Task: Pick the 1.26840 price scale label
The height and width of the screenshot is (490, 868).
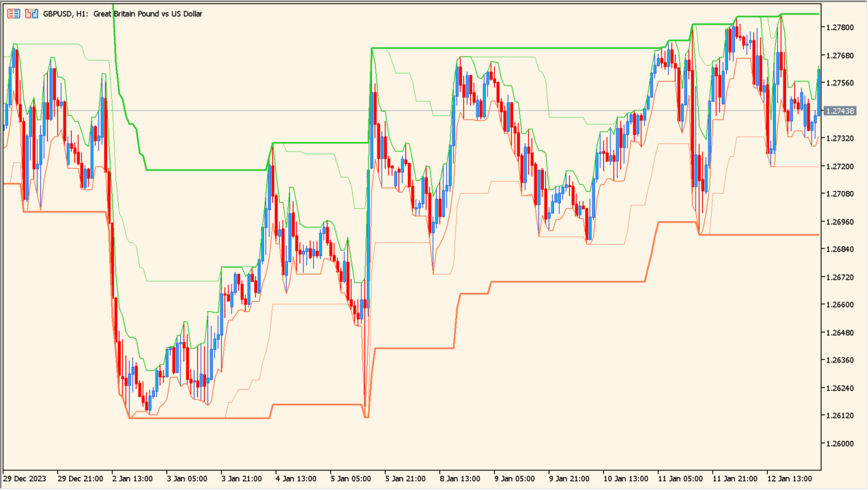Action: click(x=840, y=249)
